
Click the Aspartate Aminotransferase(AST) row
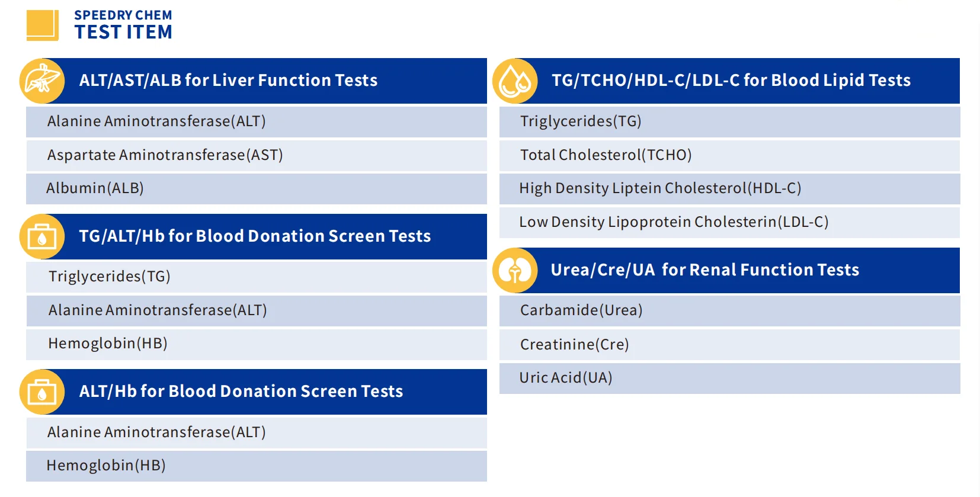257,155
